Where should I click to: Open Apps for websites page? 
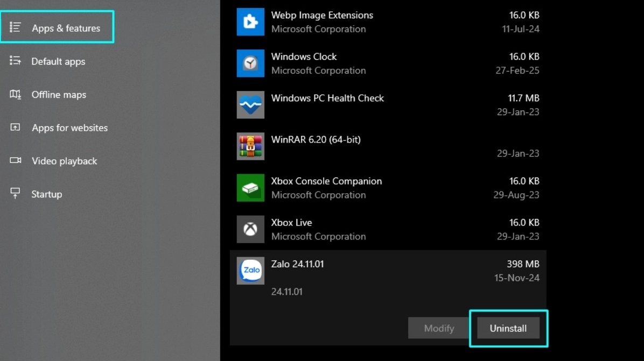click(x=69, y=128)
